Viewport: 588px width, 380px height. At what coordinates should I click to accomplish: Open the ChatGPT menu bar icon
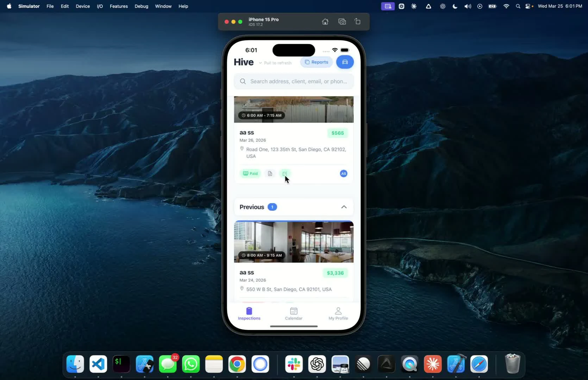[x=443, y=6]
